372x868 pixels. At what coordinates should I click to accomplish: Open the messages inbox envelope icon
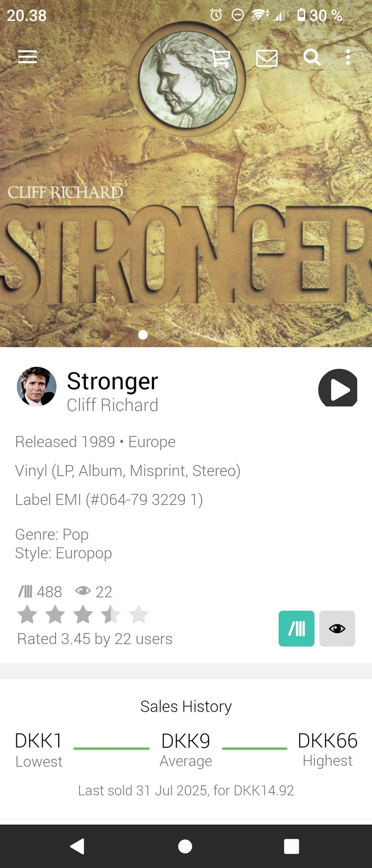pyautogui.click(x=267, y=58)
